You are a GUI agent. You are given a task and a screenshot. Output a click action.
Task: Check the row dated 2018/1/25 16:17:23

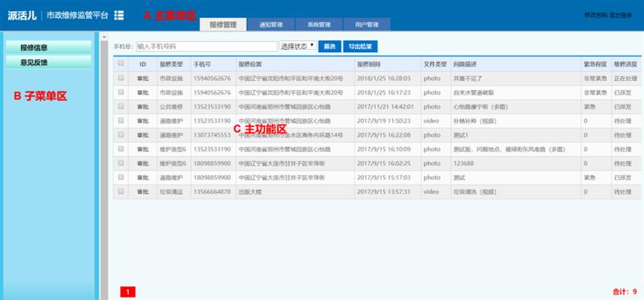[x=121, y=92]
